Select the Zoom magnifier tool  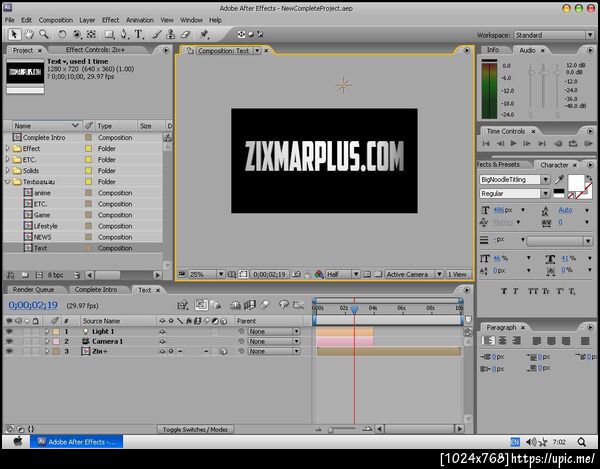(x=44, y=34)
